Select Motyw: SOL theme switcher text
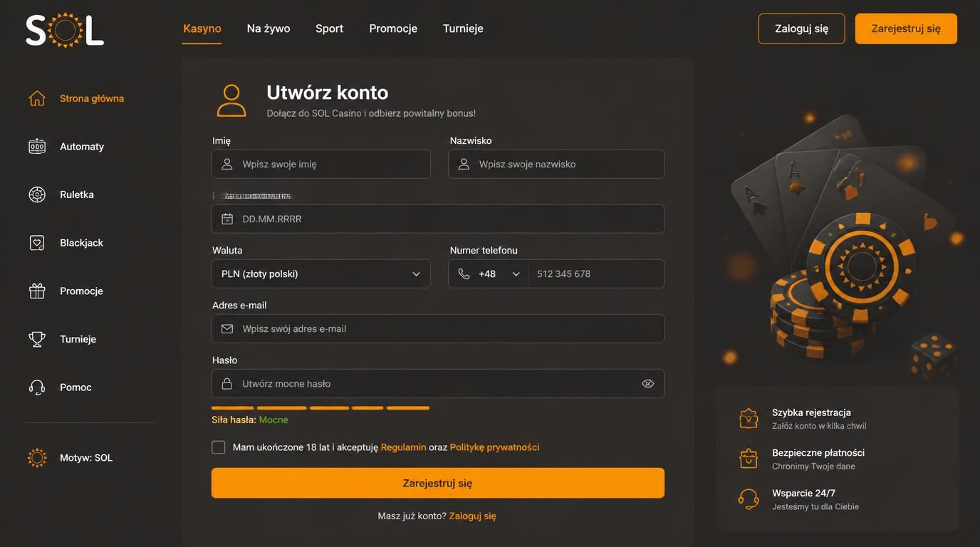 (86, 458)
